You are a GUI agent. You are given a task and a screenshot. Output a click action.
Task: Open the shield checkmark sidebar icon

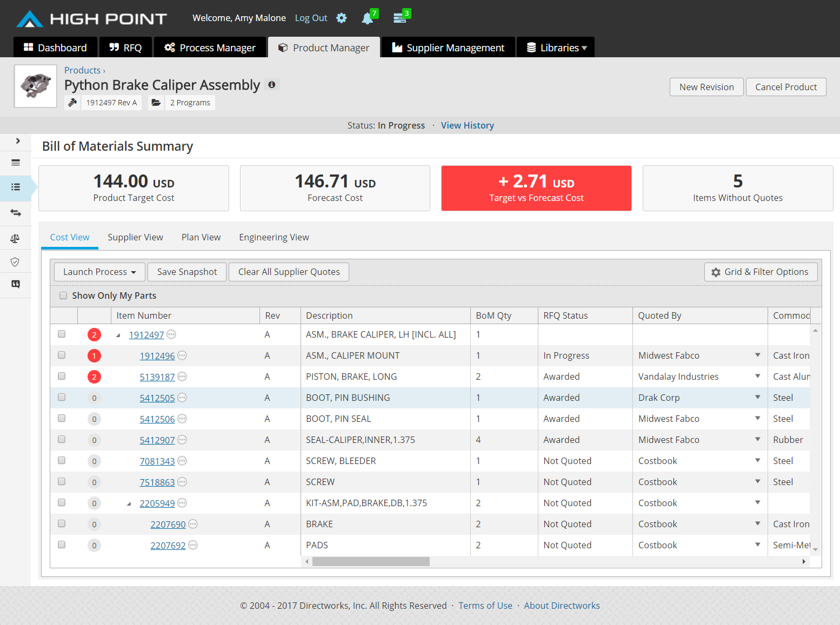tap(15, 262)
